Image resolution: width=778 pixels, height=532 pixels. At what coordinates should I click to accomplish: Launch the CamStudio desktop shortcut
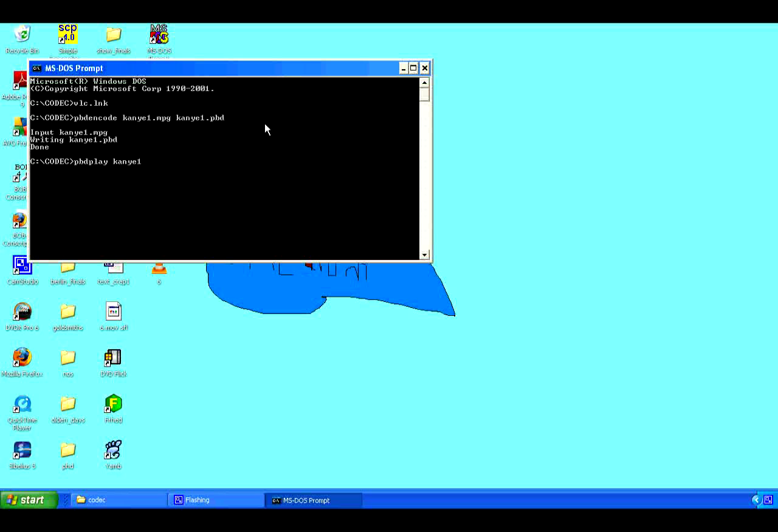(x=22, y=271)
